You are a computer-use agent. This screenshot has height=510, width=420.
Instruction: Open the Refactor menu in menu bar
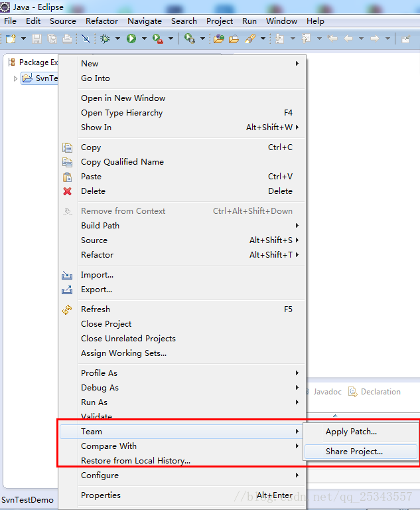click(x=102, y=21)
